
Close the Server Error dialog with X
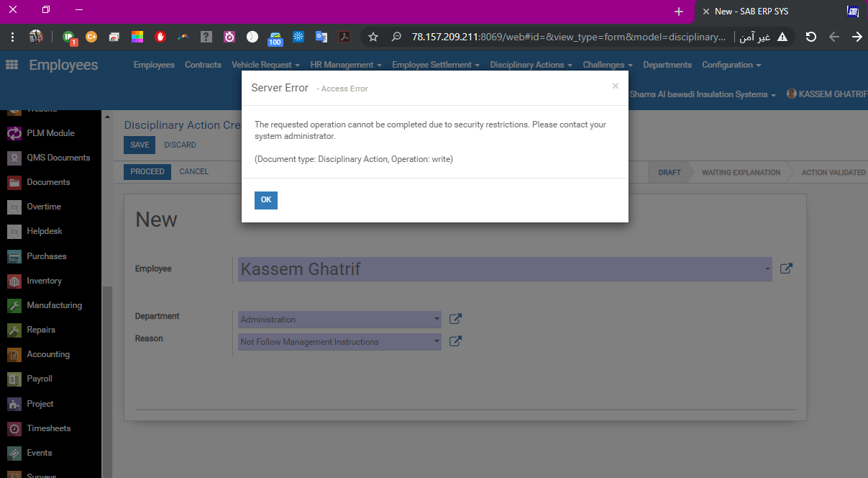pos(615,86)
